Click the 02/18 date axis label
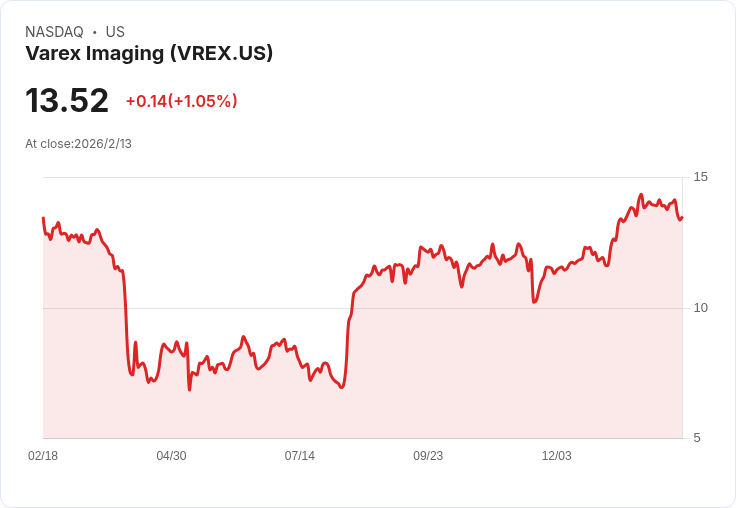 coord(43,455)
